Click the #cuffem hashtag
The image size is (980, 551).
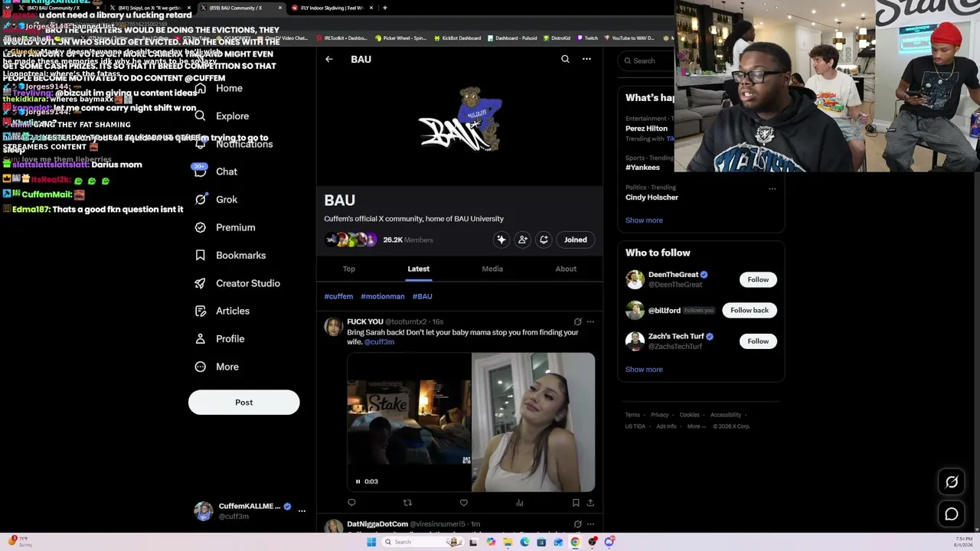coord(338,296)
